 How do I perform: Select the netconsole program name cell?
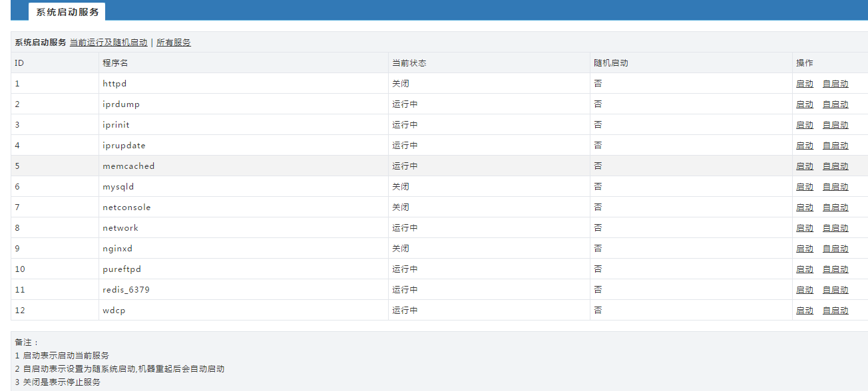pos(244,207)
